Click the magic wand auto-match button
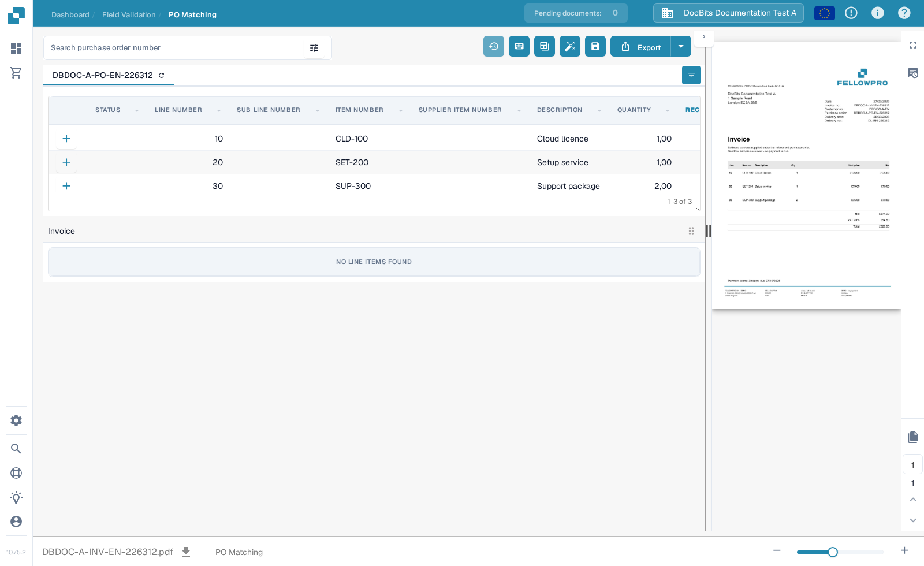Screen dimensions: 924x566 pyautogui.click(x=570, y=46)
